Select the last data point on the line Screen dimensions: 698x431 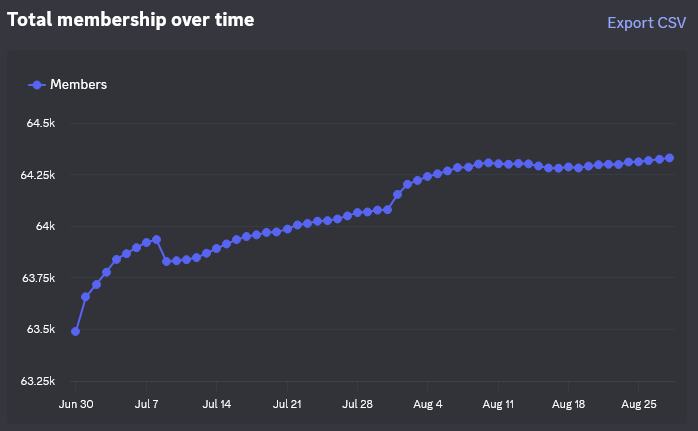(x=669, y=158)
